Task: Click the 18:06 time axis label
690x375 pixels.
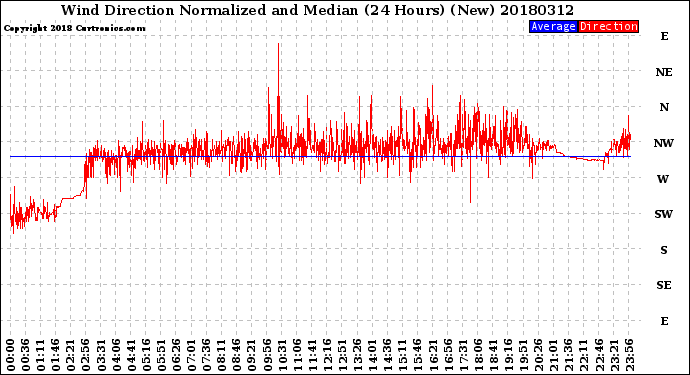Action: pyautogui.click(x=478, y=355)
